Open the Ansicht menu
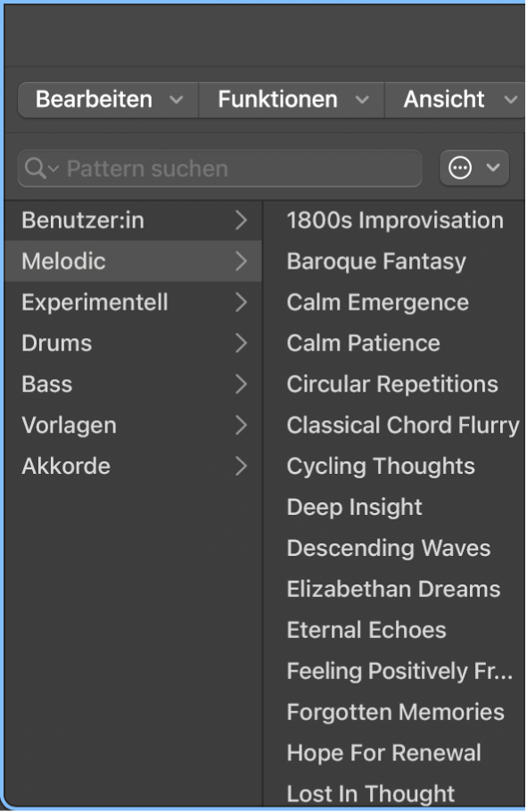The height and width of the screenshot is (812, 527). (x=443, y=99)
